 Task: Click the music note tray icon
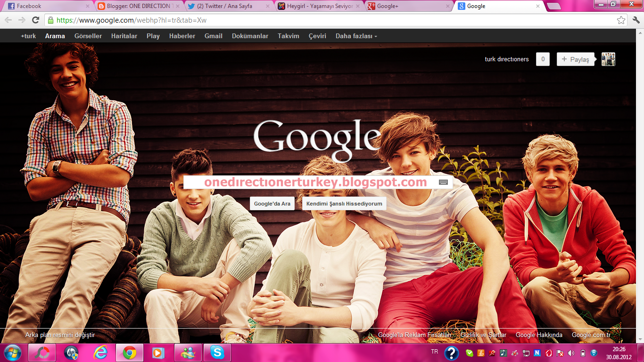point(504,353)
